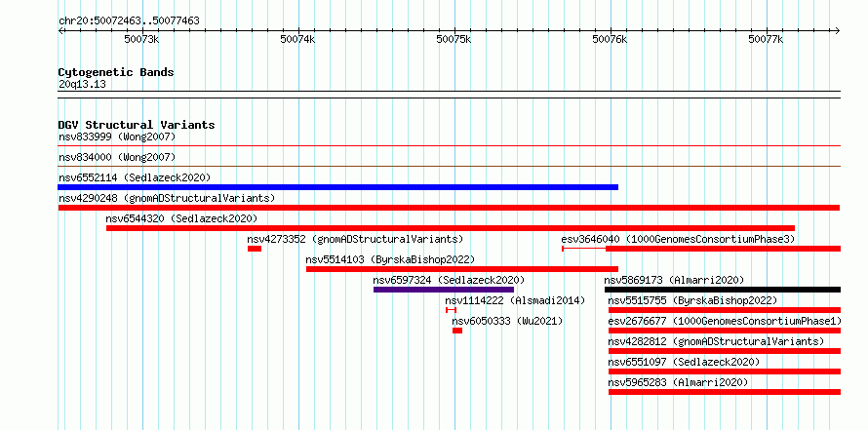The height and width of the screenshot is (430, 868).
Task: Click the nsv6551097 (Sedlazeck2020) label
Action: coord(685,362)
